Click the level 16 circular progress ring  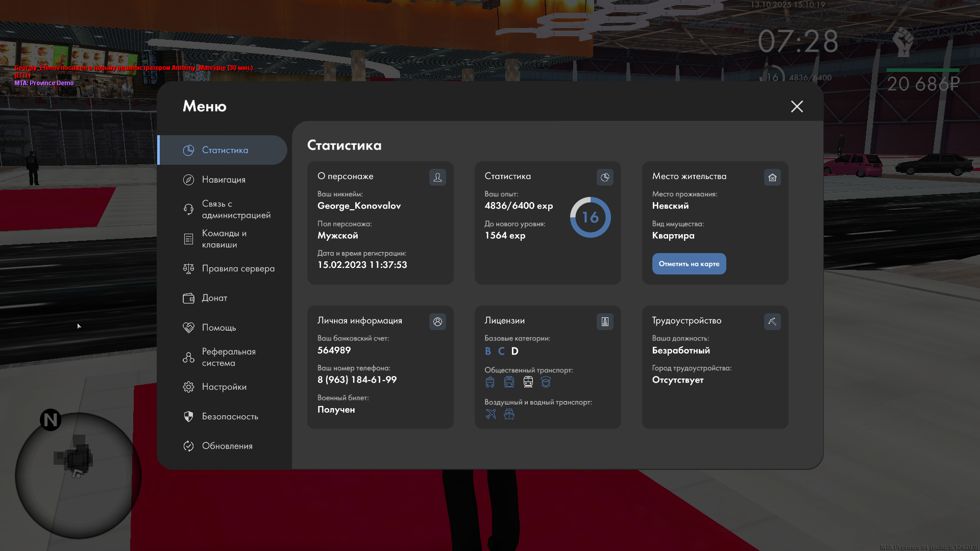pyautogui.click(x=590, y=217)
